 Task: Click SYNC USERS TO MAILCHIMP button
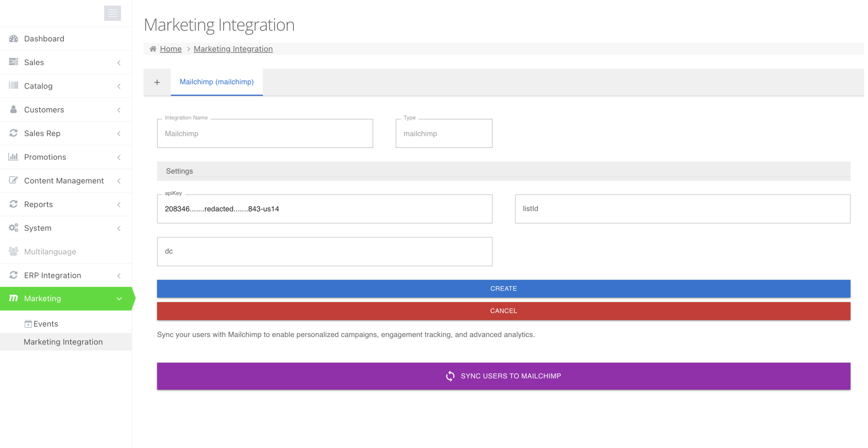point(504,376)
